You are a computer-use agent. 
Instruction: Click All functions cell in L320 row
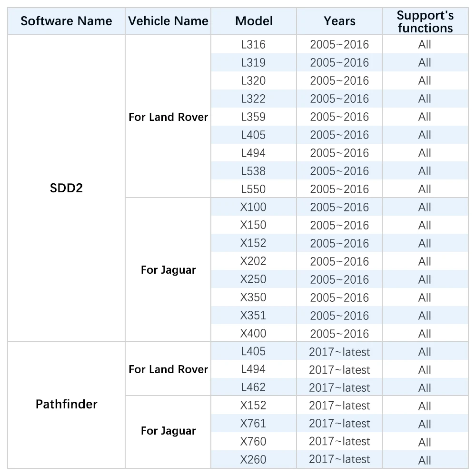(x=425, y=80)
